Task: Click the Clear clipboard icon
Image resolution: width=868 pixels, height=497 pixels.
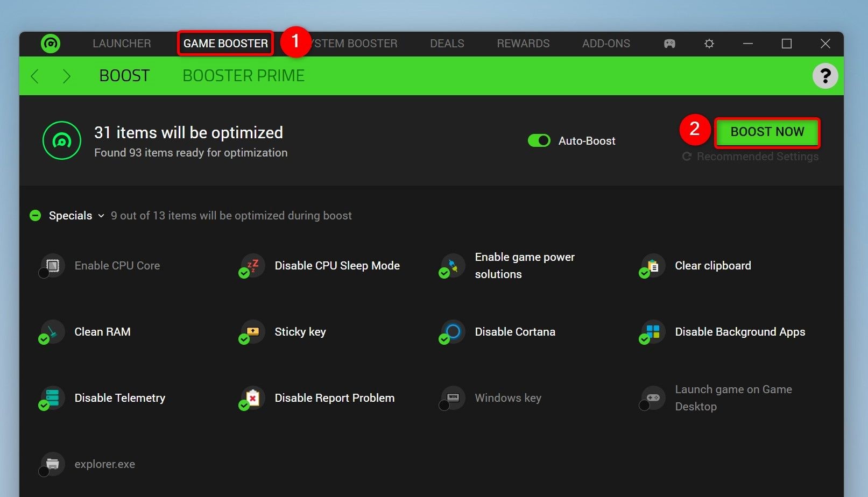Action: [653, 266]
